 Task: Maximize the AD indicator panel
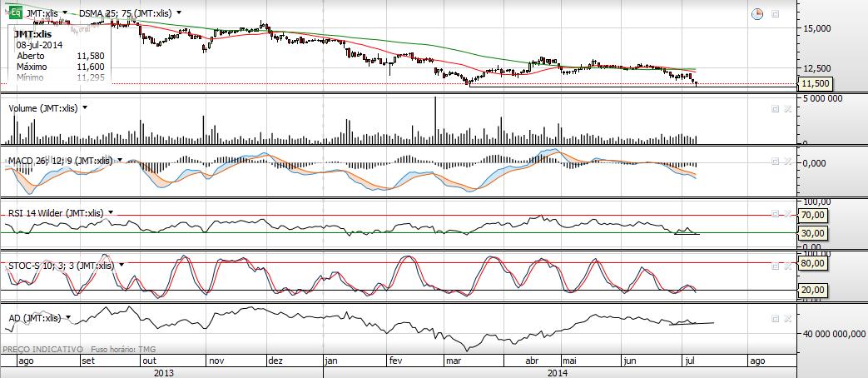(x=775, y=318)
